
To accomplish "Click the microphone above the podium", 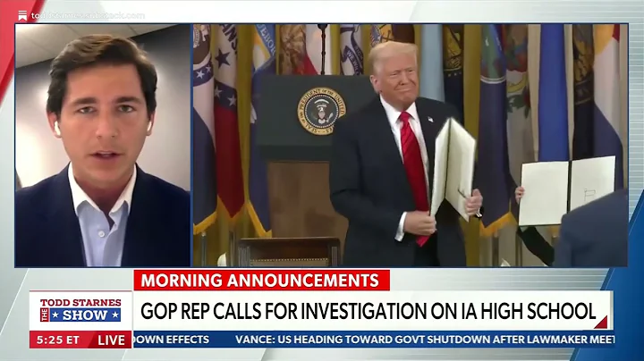I will (x=325, y=48).
